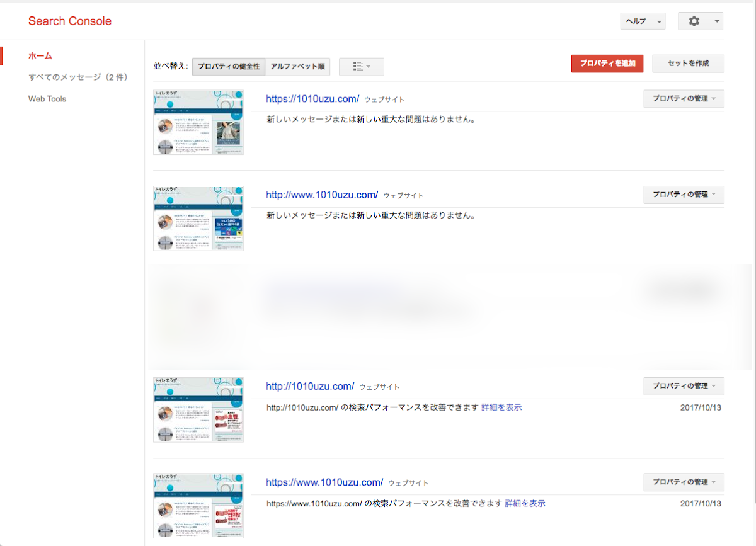Click the https://www.1010uzu.com/ site thumbnail
756x546 pixels.
[x=198, y=505]
